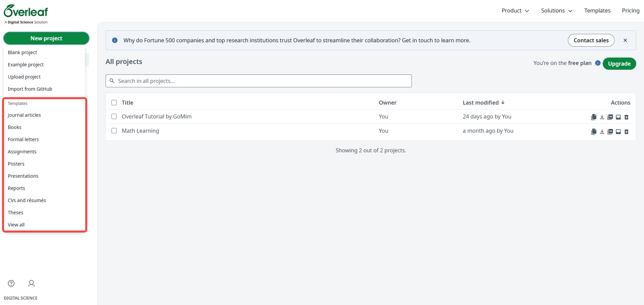Move Math Learning project to trash
This screenshot has width=644, height=305.
point(626,132)
